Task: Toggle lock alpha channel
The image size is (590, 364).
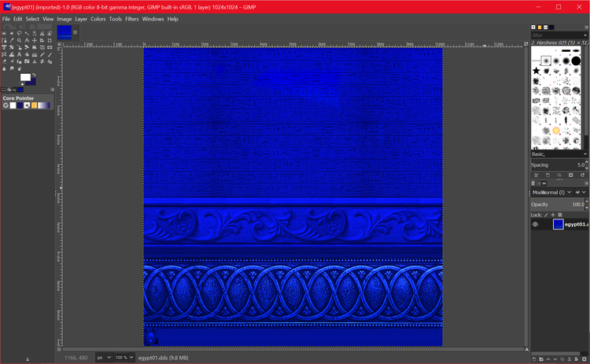Action: coord(560,215)
